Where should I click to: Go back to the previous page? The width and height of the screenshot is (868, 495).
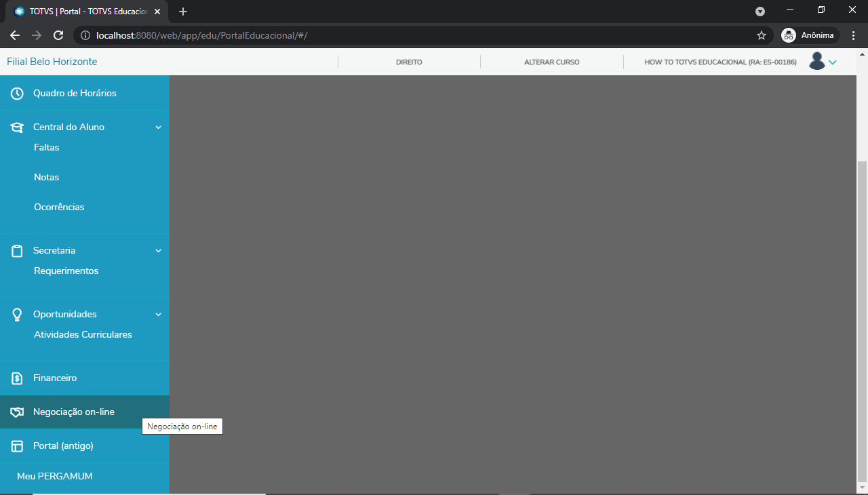[x=15, y=35]
